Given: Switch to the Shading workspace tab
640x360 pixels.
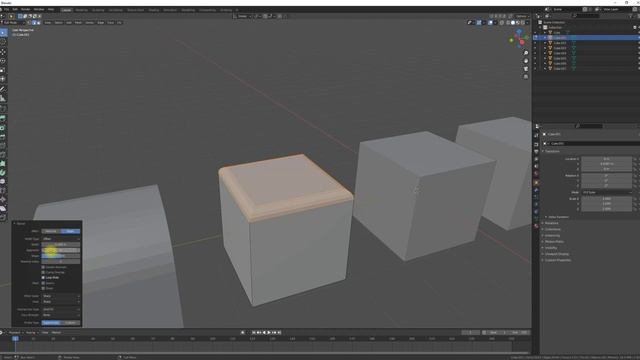Looking at the screenshot, I should (x=153, y=10).
